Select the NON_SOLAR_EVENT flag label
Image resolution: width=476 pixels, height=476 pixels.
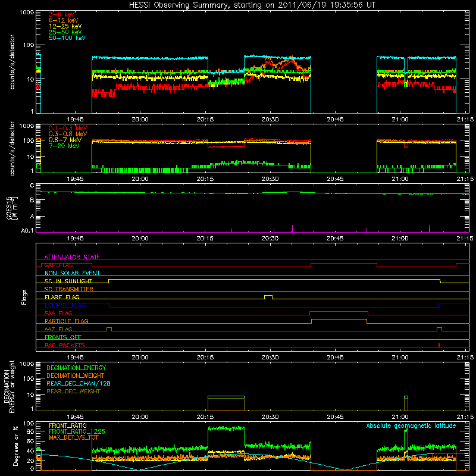click(x=72, y=273)
